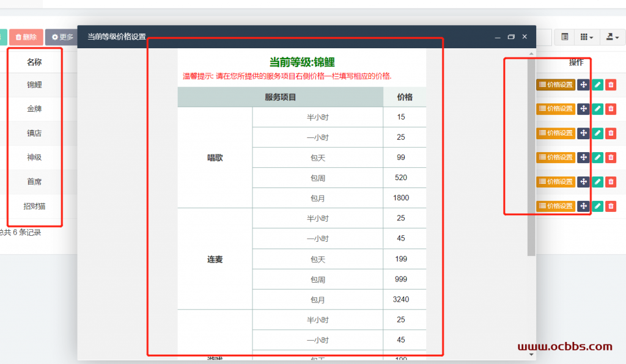Edit the 招财猫 row with pencil icon
The width and height of the screenshot is (626, 364).
tap(597, 206)
